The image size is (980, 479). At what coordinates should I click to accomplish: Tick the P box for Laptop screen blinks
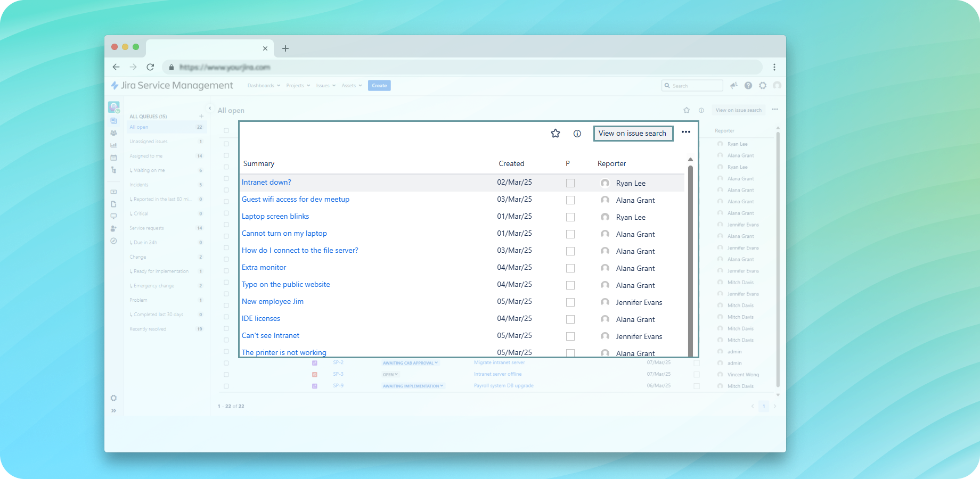[570, 217]
